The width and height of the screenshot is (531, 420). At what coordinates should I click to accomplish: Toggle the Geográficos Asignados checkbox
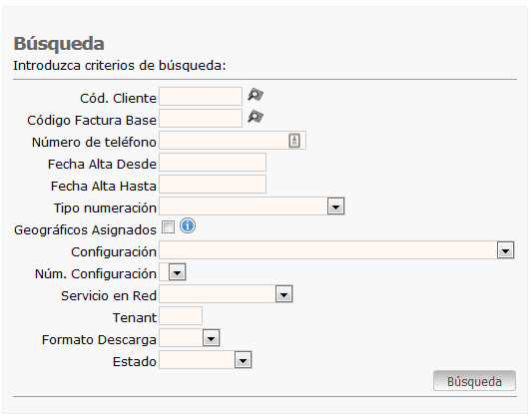point(168,227)
